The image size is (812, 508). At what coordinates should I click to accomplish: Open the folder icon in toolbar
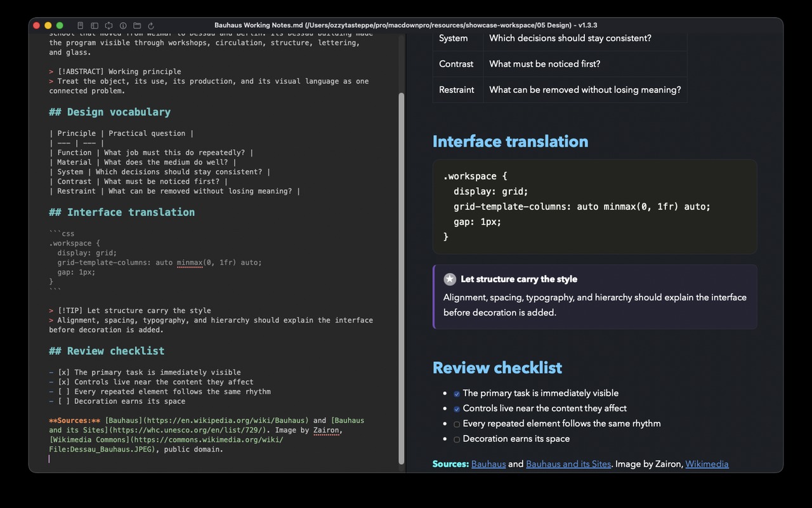137,25
